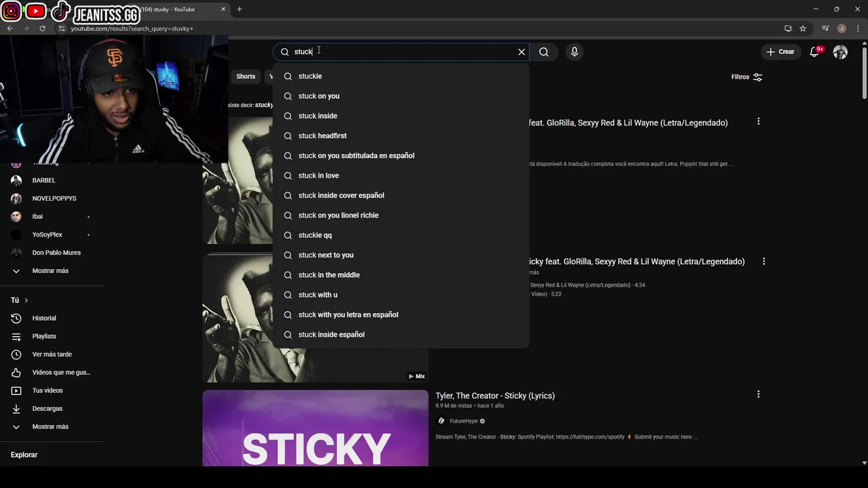Open media control button in Chrome toolbar

pyautogui.click(x=825, y=28)
